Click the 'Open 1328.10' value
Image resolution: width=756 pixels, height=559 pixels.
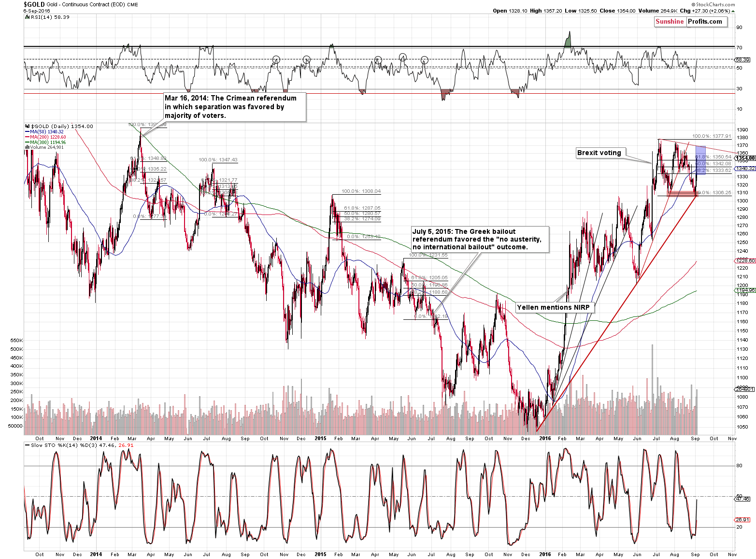511,11
